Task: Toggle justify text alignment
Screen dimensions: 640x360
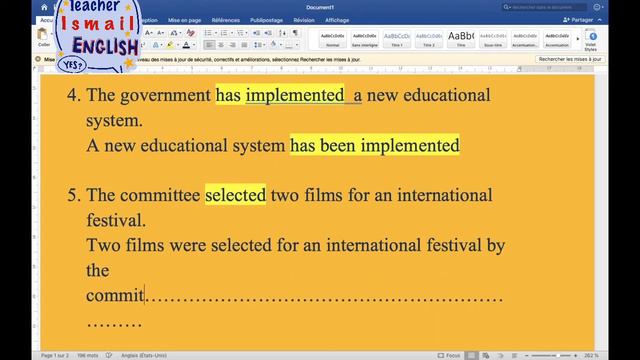Action: 244,45
